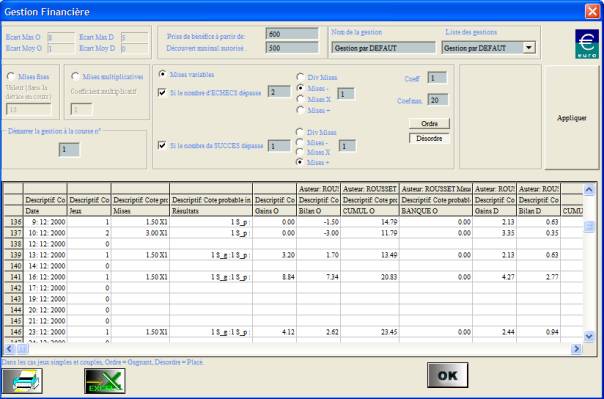Click the euro currency icon
The height and width of the screenshot is (399, 604).
click(x=587, y=44)
